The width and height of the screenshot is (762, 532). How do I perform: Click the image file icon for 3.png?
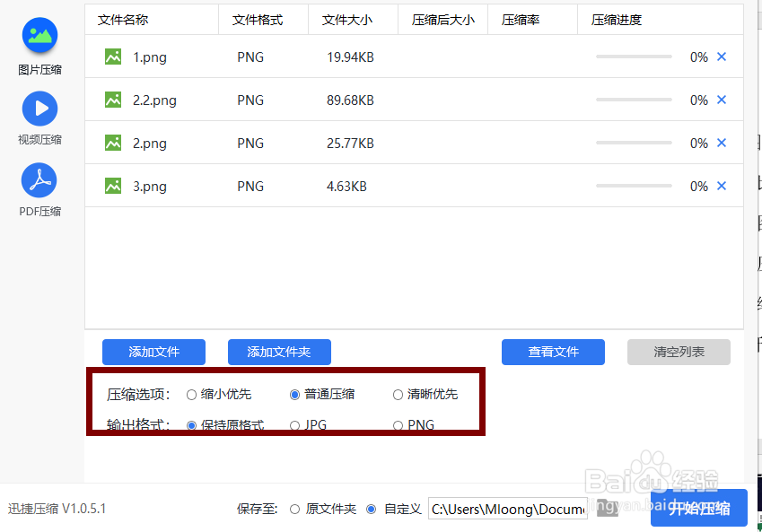click(x=113, y=186)
